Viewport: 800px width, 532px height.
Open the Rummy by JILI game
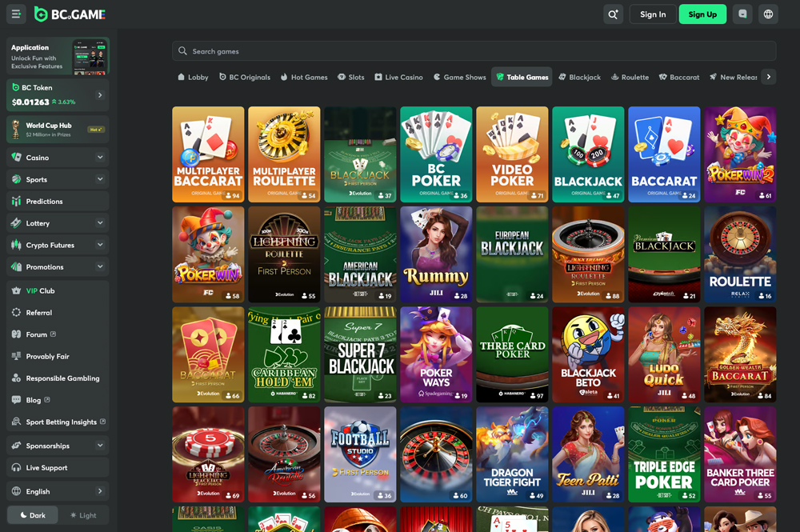436,254
